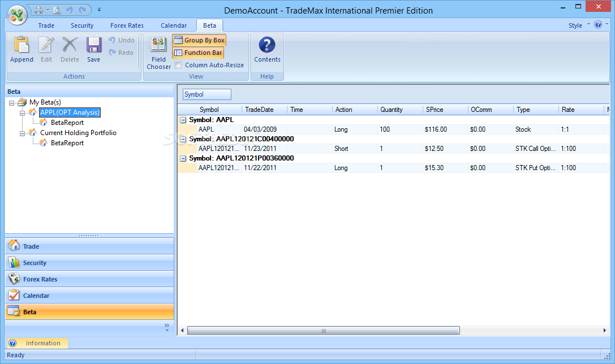Screen dimensions: 615x364
Task: Switch to the Forex Rates ribbon tab
Action: [127, 25]
